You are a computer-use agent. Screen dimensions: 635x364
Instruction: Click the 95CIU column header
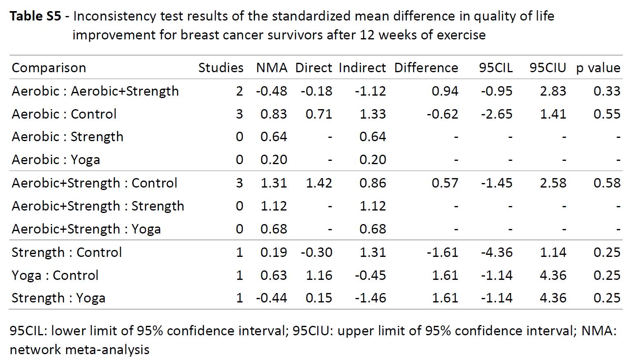[548, 68]
